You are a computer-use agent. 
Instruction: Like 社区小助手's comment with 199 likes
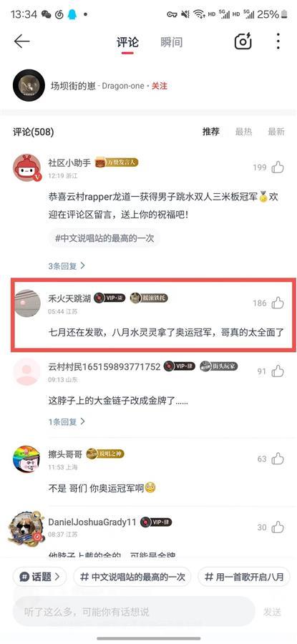278,167
